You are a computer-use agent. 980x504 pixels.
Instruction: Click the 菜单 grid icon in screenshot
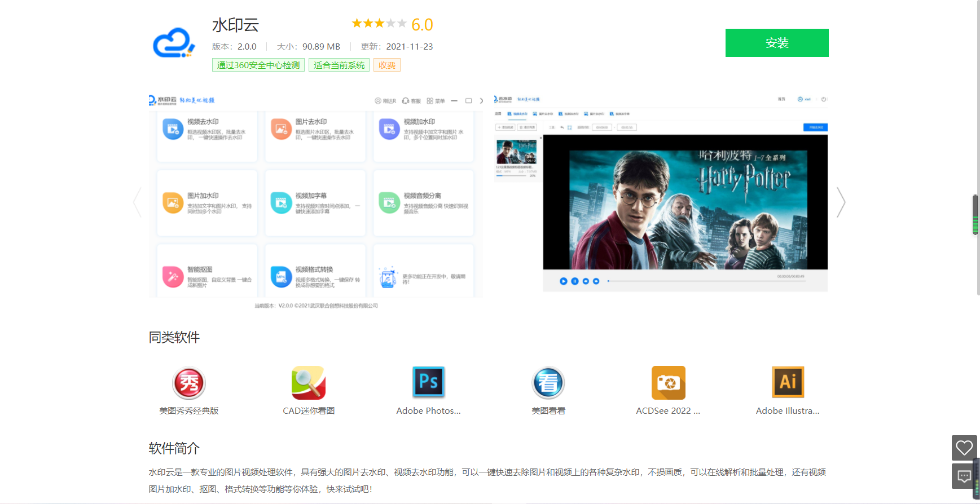[430, 101]
